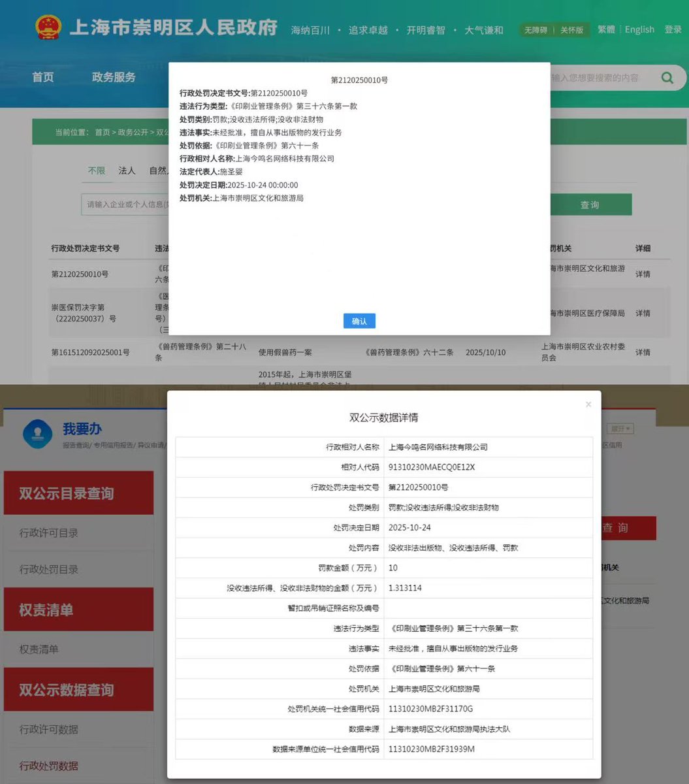Click the 无障碍 accessibility button
This screenshot has width=689, height=784.
536,30
